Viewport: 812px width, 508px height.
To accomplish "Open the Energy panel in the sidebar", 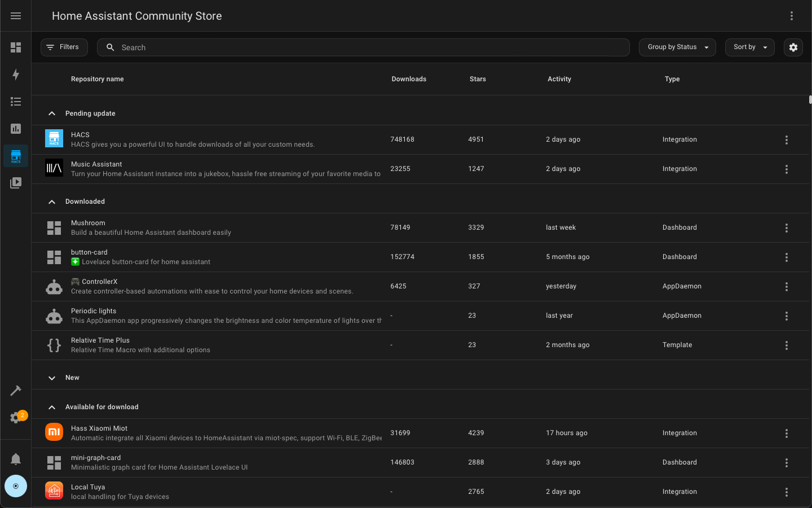I will [16, 75].
